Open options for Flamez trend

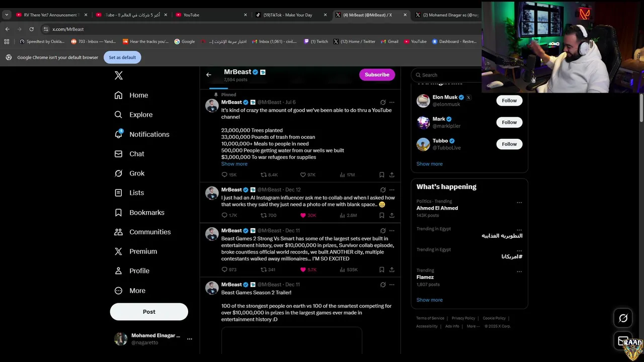pos(519,272)
